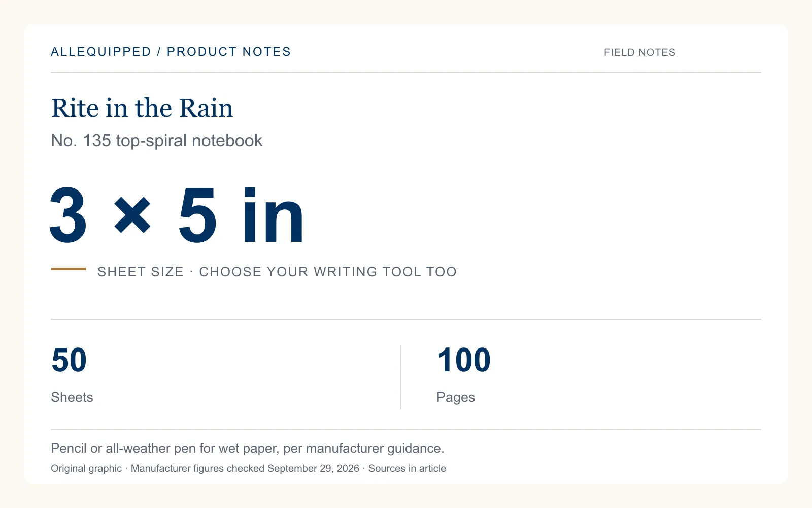This screenshot has height=508, width=812.
Task: Click the gold accent line beside SHEET SIZE
Action: click(x=69, y=269)
